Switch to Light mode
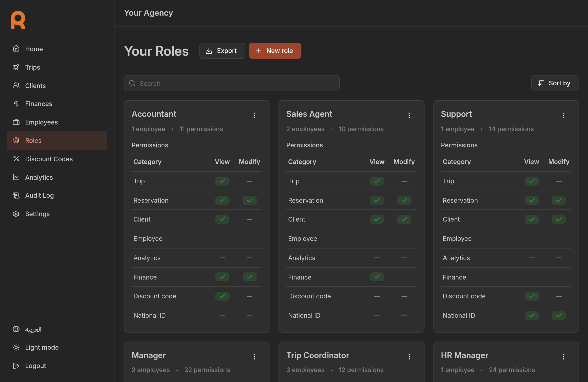This screenshot has width=588, height=382. coord(42,347)
